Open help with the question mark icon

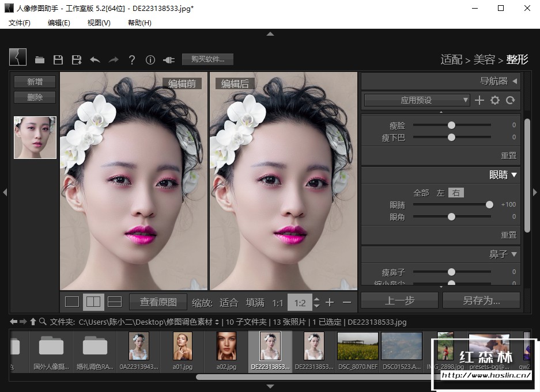tap(132, 59)
